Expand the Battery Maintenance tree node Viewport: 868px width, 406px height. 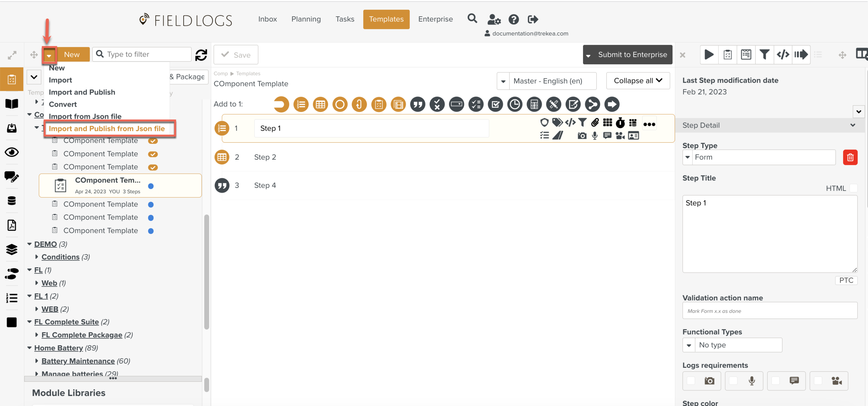(37, 361)
